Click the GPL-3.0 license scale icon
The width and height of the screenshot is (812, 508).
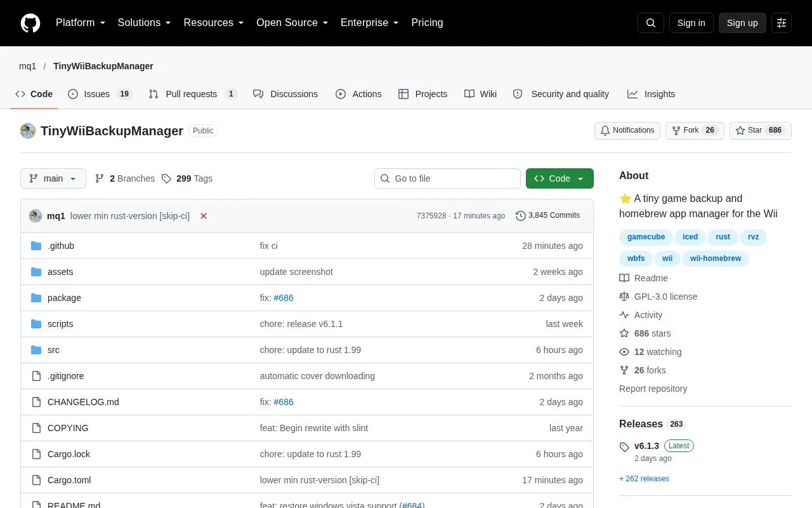pyautogui.click(x=624, y=297)
